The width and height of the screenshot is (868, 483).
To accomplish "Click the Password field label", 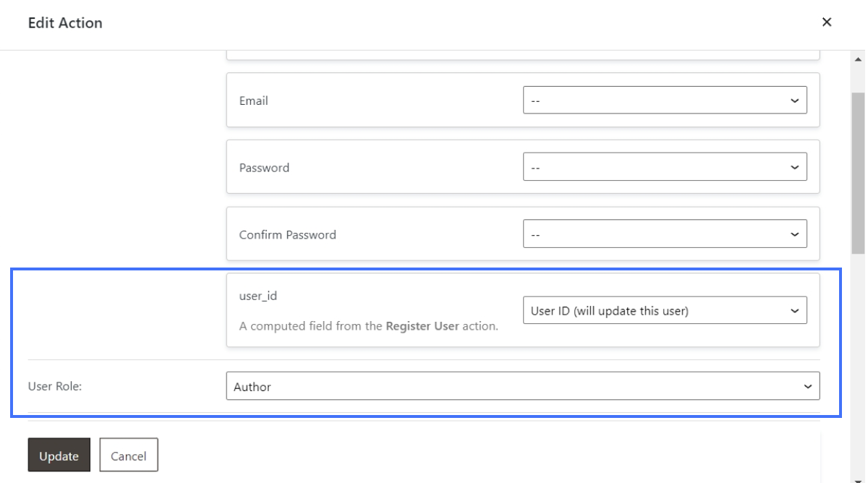I will click(x=264, y=167).
